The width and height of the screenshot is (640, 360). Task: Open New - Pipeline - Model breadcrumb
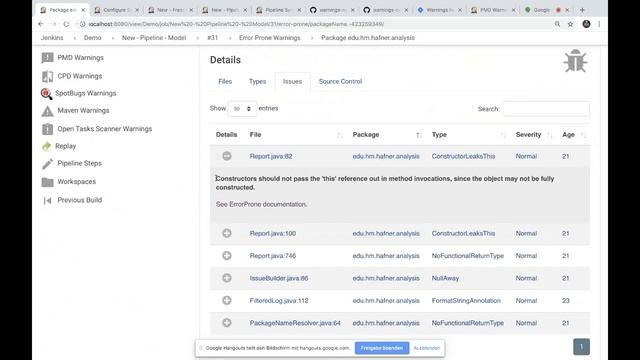point(154,38)
